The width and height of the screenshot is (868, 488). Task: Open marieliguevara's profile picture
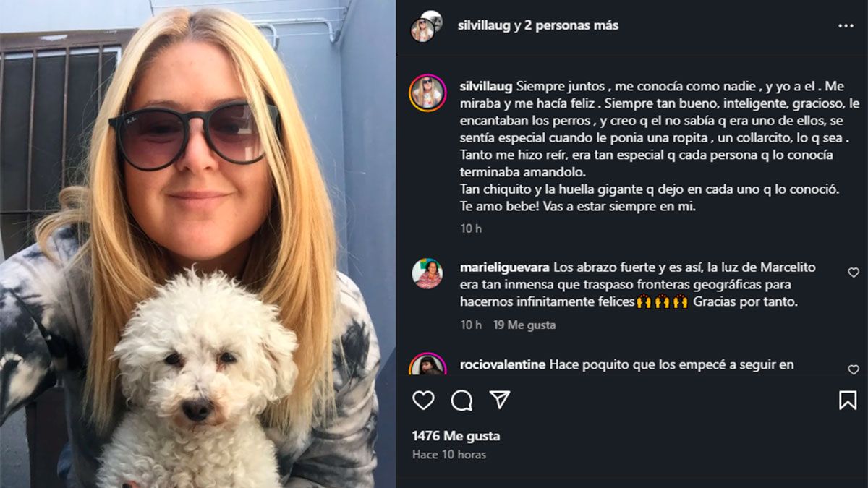(x=427, y=273)
